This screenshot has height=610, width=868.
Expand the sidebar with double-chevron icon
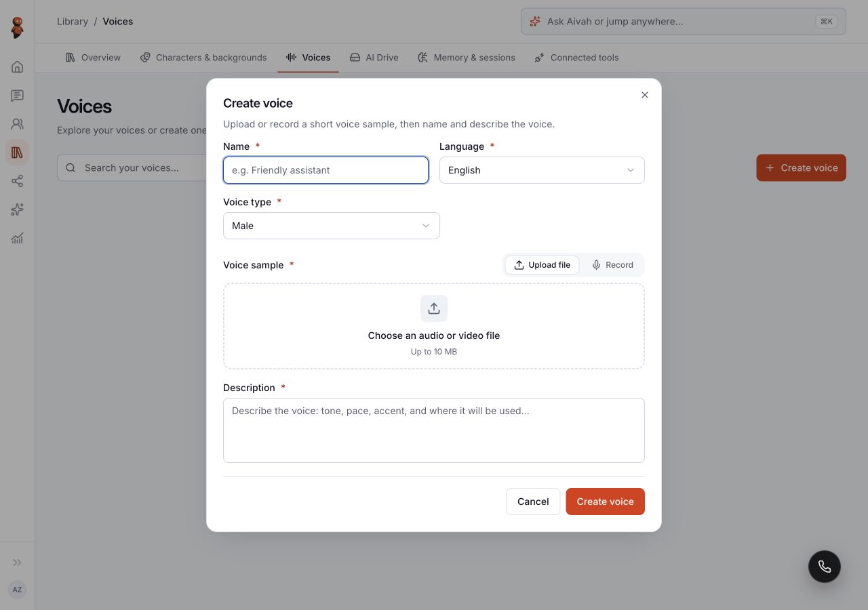point(18,563)
